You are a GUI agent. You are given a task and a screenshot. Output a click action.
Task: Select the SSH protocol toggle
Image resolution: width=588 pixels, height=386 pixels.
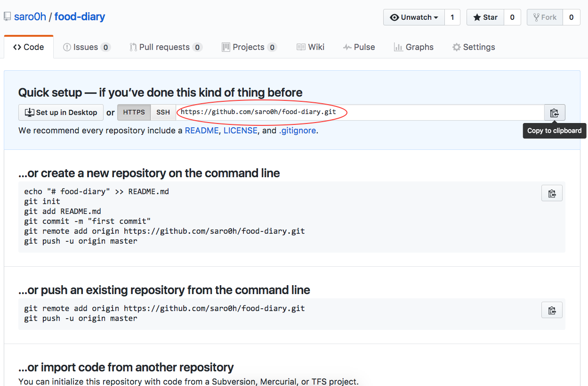tap(163, 113)
